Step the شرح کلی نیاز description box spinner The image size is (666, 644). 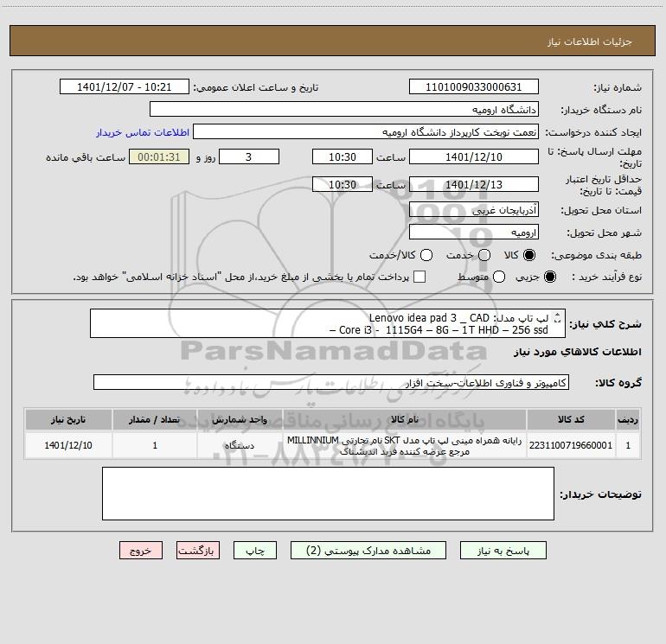tap(558, 317)
